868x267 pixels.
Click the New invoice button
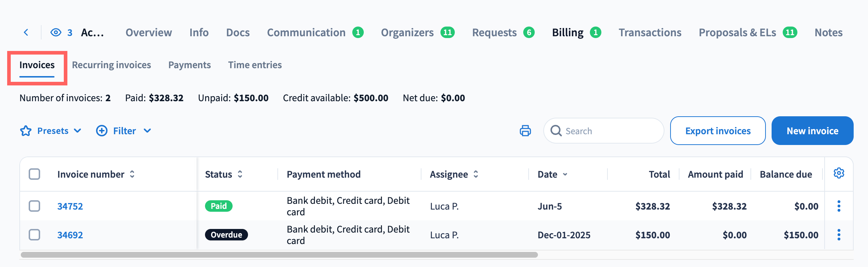pyautogui.click(x=812, y=131)
